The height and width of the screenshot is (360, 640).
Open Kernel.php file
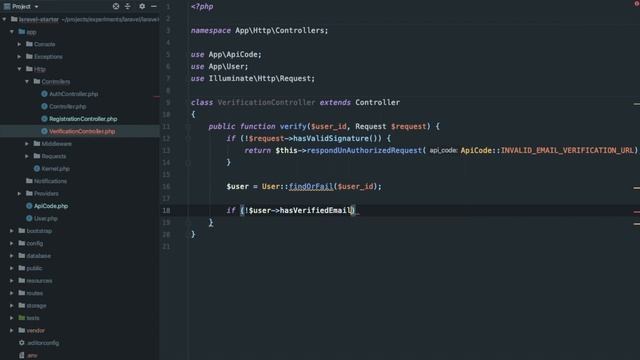point(56,169)
